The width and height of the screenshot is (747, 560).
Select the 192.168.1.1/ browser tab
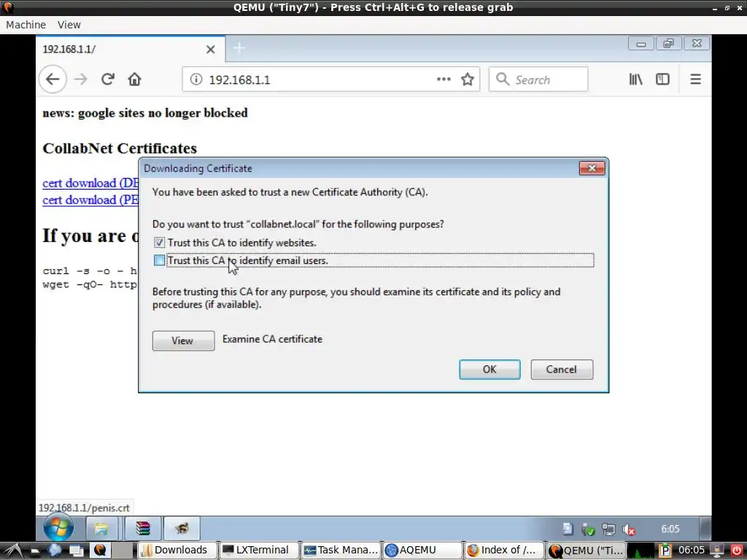(131, 49)
